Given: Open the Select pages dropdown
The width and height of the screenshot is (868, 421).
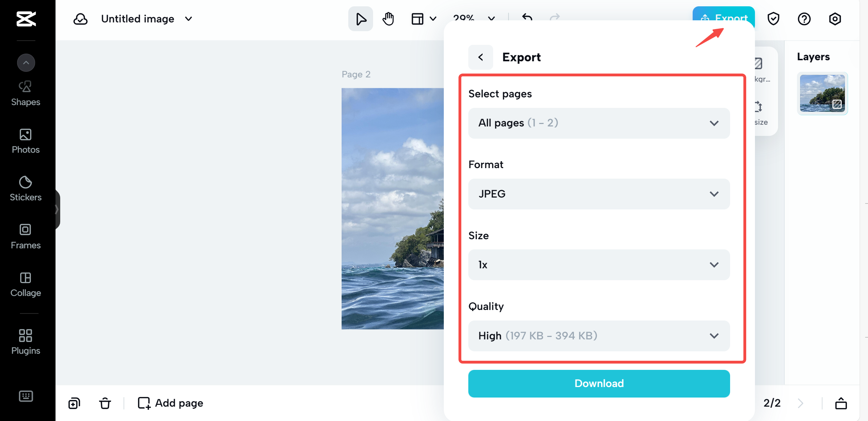Looking at the screenshot, I should pyautogui.click(x=598, y=123).
